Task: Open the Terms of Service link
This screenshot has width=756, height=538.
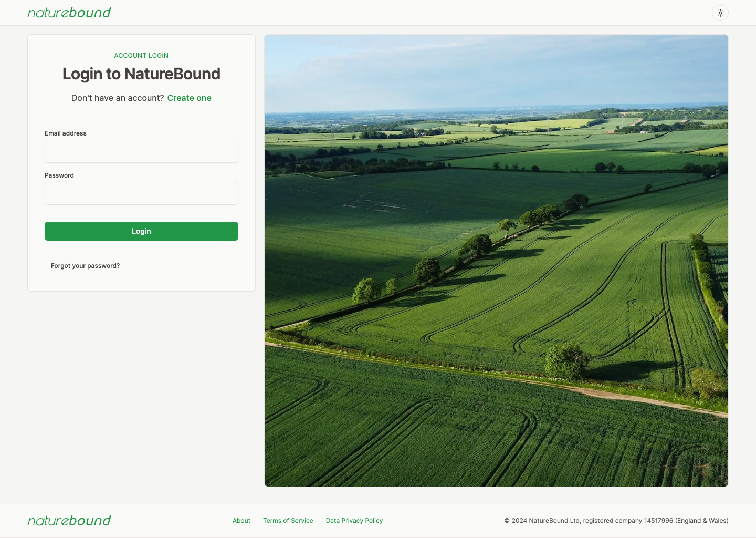Action: click(x=288, y=521)
